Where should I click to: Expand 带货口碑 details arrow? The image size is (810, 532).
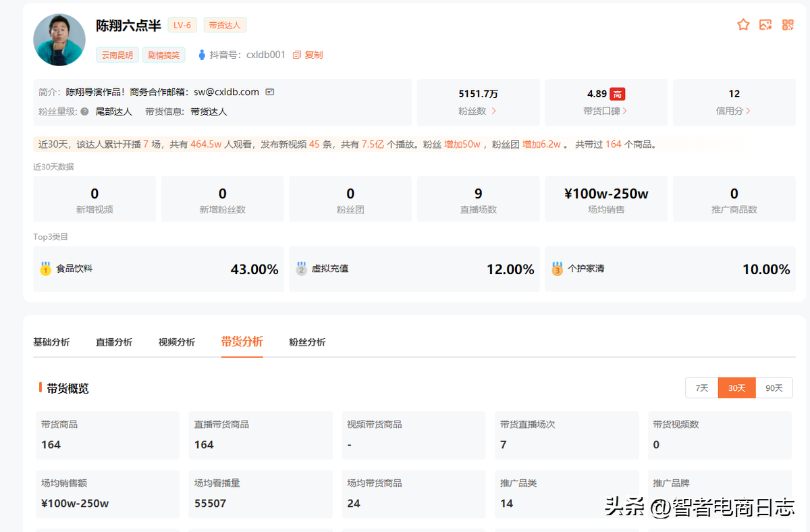[x=624, y=111]
